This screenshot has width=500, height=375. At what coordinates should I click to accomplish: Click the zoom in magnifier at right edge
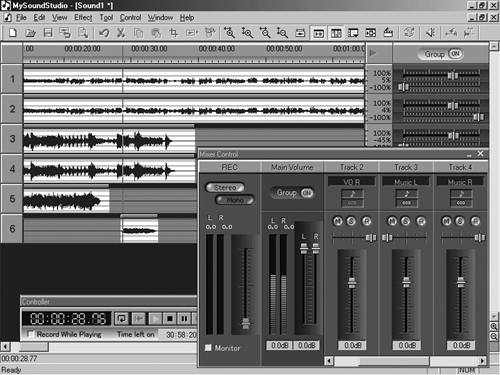[x=494, y=327]
